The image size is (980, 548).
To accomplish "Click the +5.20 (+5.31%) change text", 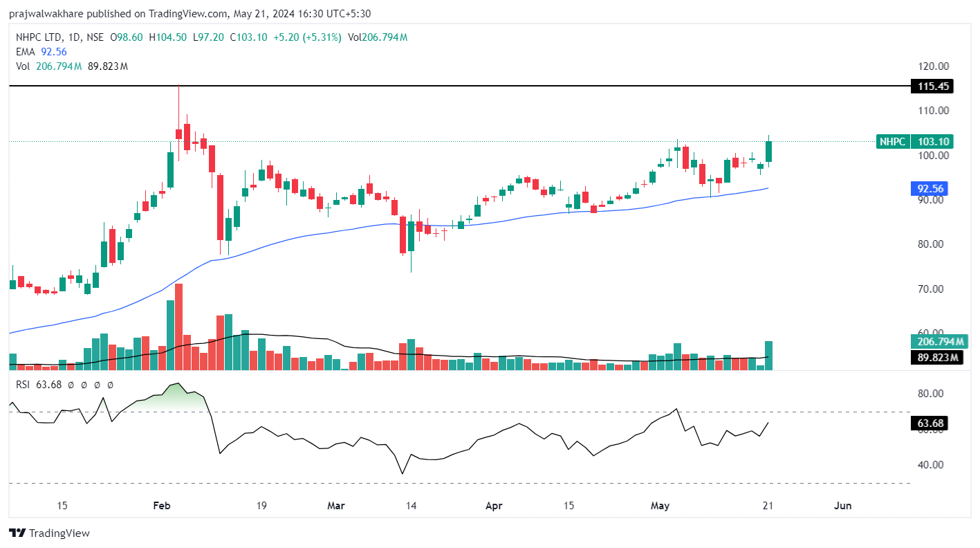I will [308, 37].
